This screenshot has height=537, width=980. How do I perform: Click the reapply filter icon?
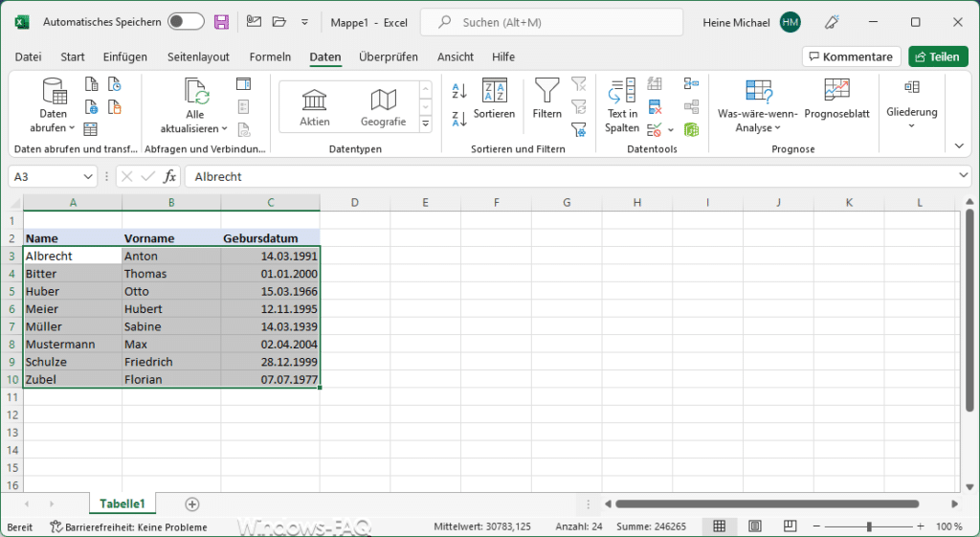coord(579,107)
